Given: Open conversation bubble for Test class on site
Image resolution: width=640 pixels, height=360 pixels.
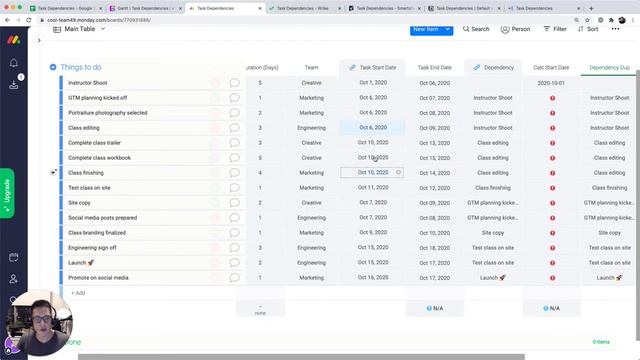Looking at the screenshot, I should pos(234,188).
